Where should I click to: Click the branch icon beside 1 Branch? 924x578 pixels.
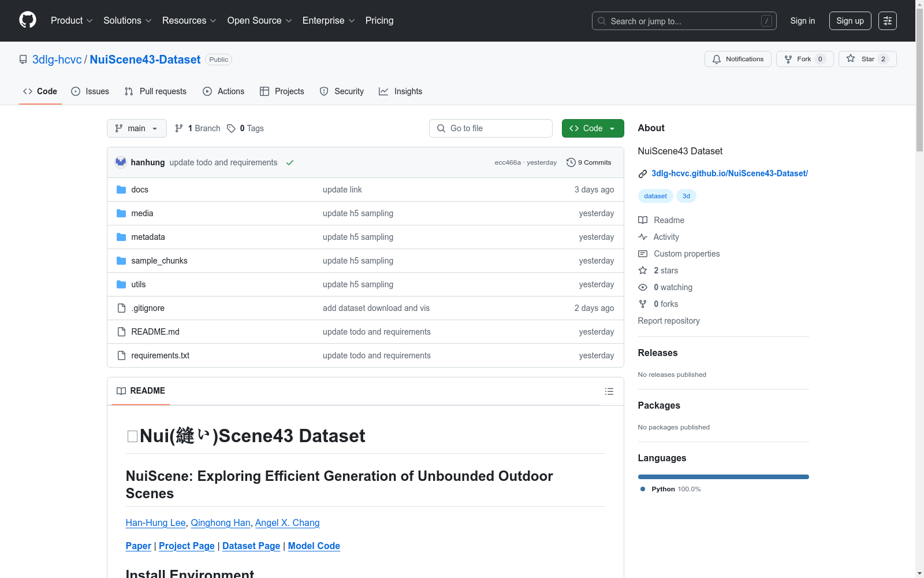point(179,128)
